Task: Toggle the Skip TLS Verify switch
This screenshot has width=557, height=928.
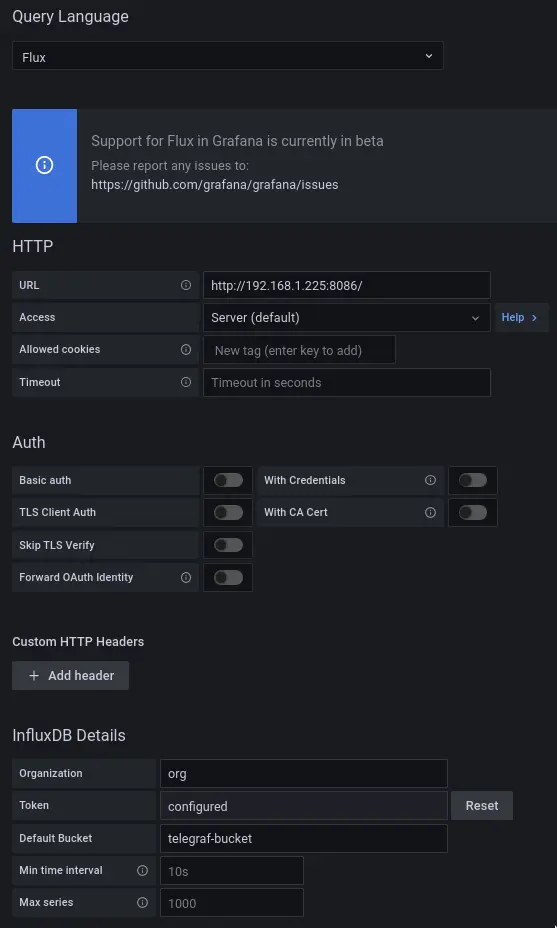Action: tap(228, 544)
